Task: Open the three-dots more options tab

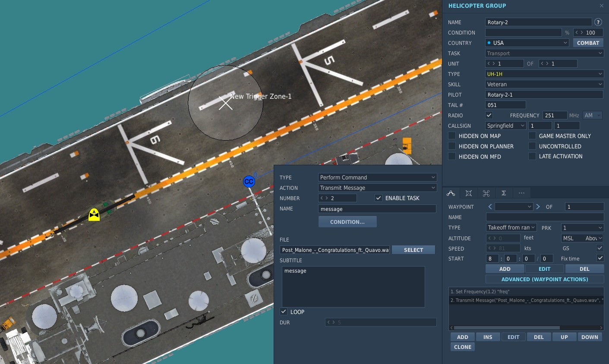Action: (x=521, y=193)
